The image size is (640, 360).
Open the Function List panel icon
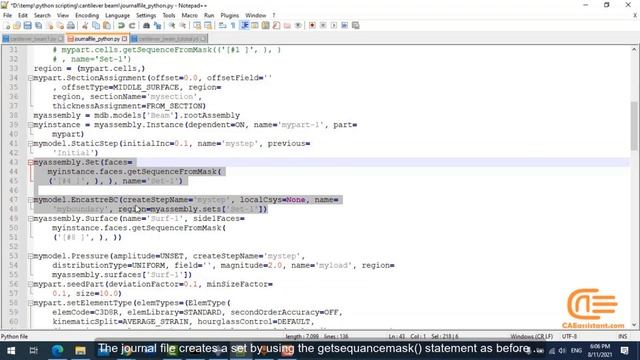click(276, 26)
